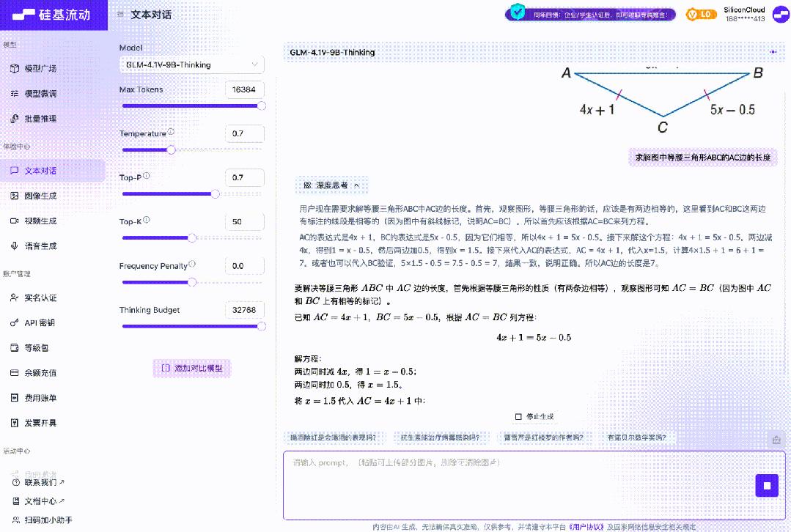
Task: Open the 文档中心 external link
Action: [x=38, y=501]
